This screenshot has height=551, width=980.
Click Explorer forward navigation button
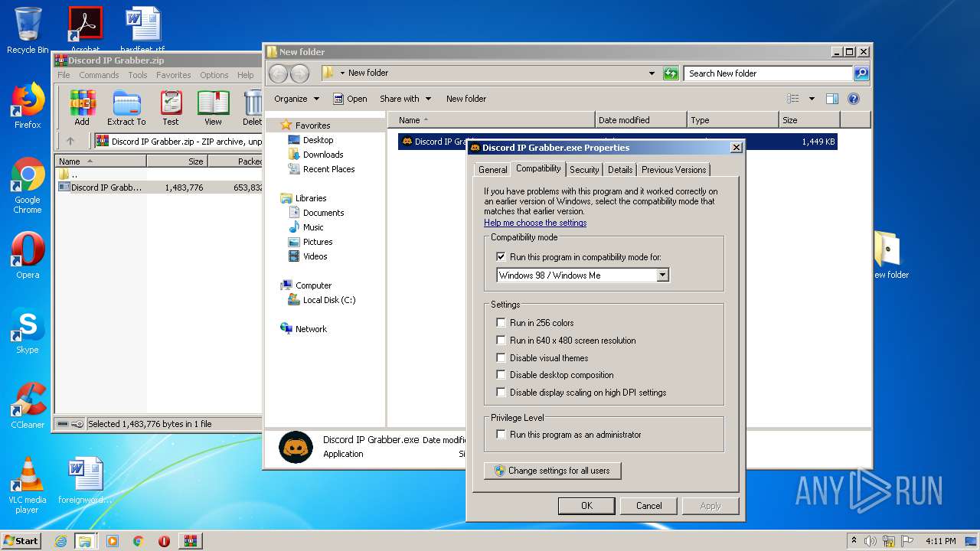click(x=299, y=73)
